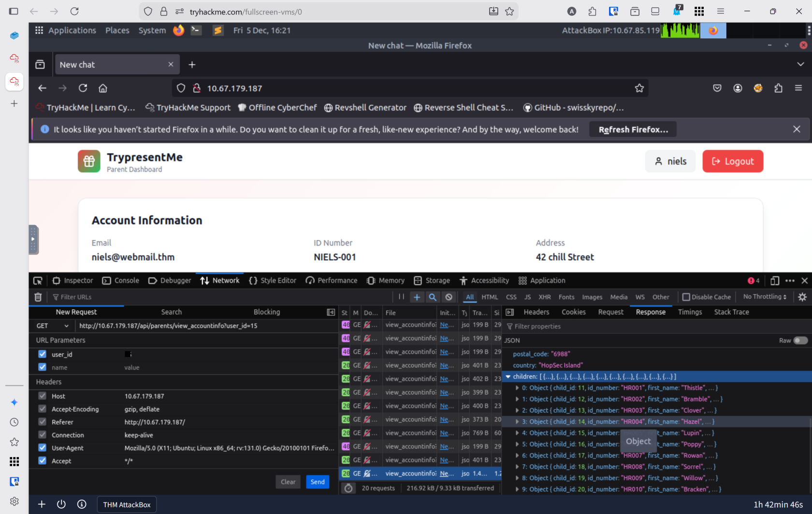
Task: Open the Timings tab
Action: pos(690,312)
